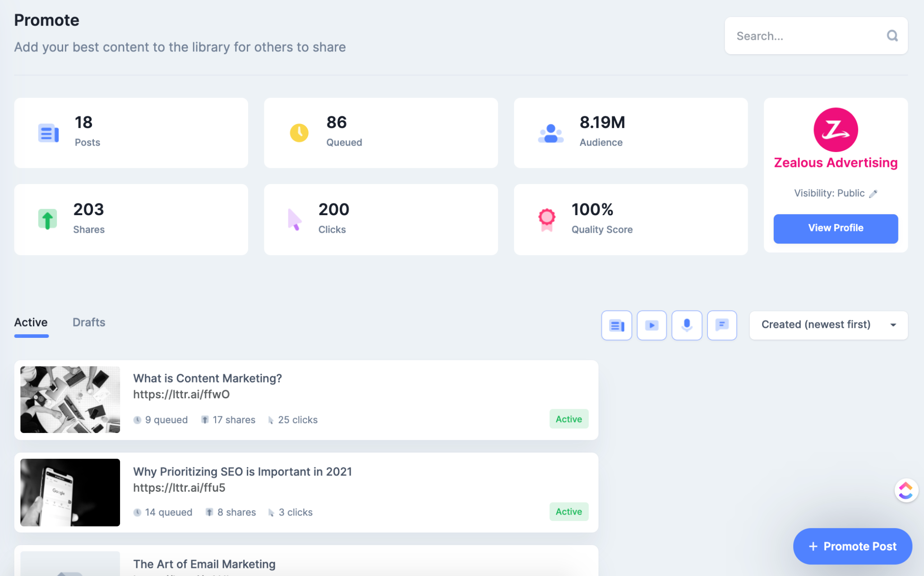
Task: Click the 18 Posts stat card
Action: (x=131, y=133)
